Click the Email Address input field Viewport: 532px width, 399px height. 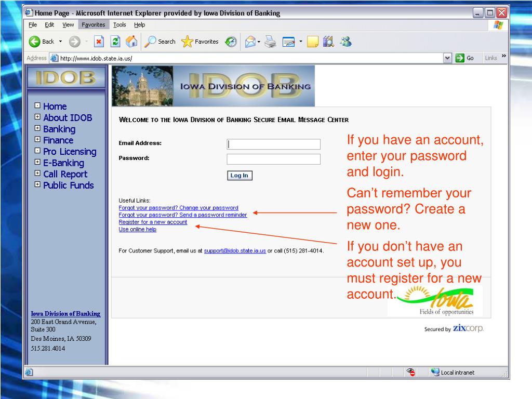click(273, 144)
